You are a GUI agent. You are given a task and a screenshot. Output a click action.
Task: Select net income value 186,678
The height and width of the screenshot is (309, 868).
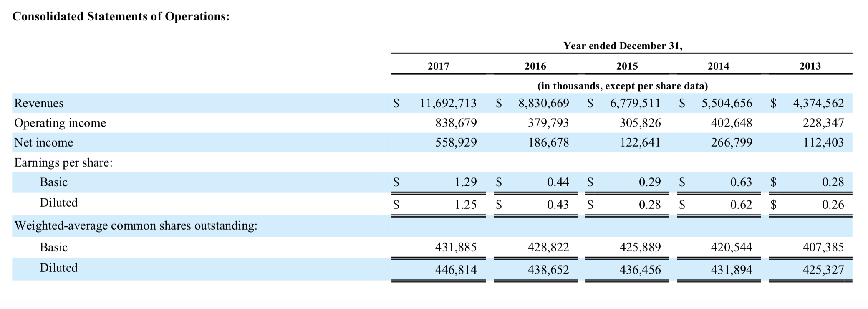point(548,142)
